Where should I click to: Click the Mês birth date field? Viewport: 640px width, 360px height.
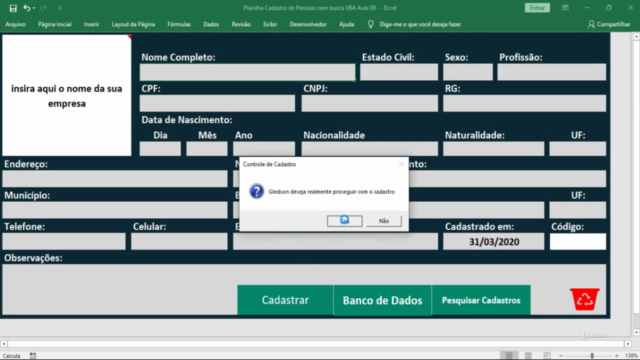[207, 149]
